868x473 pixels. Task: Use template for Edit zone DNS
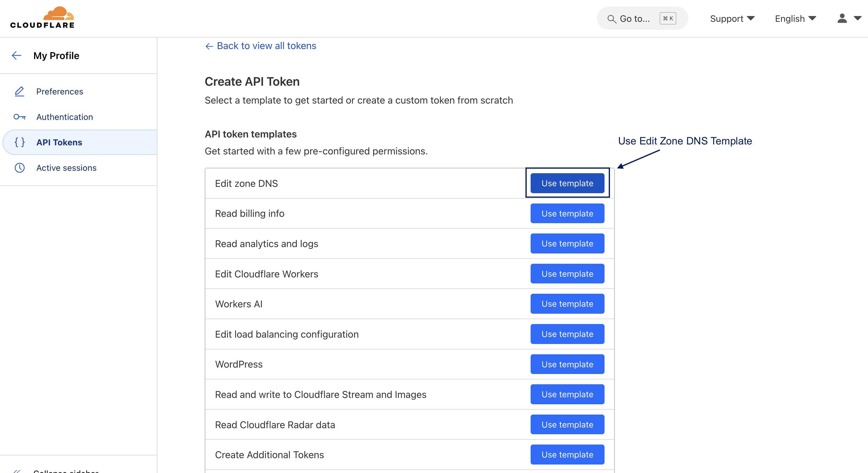point(567,183)
